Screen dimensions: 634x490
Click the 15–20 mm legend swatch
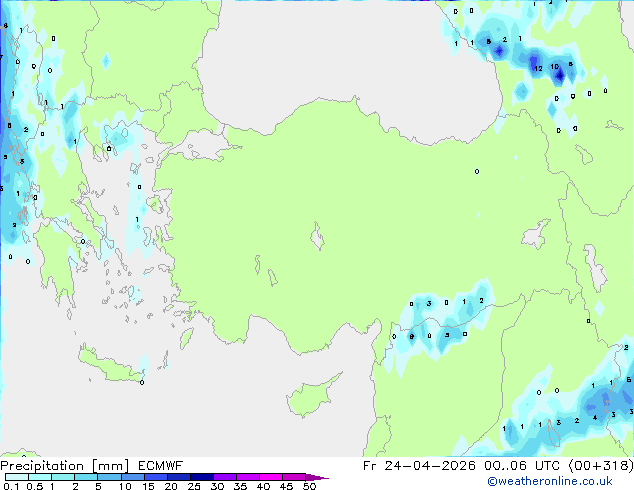[155, 477]
